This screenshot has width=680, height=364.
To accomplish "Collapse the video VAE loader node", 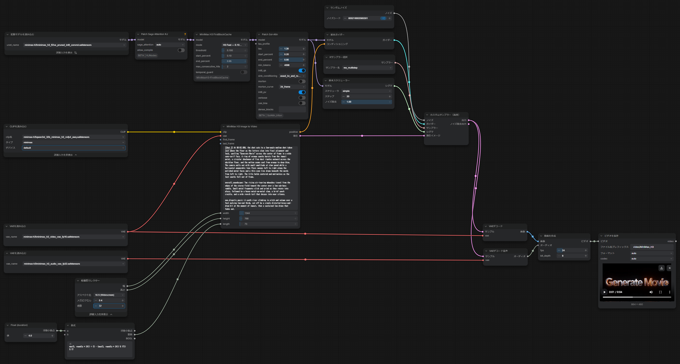I will point(7,226).
